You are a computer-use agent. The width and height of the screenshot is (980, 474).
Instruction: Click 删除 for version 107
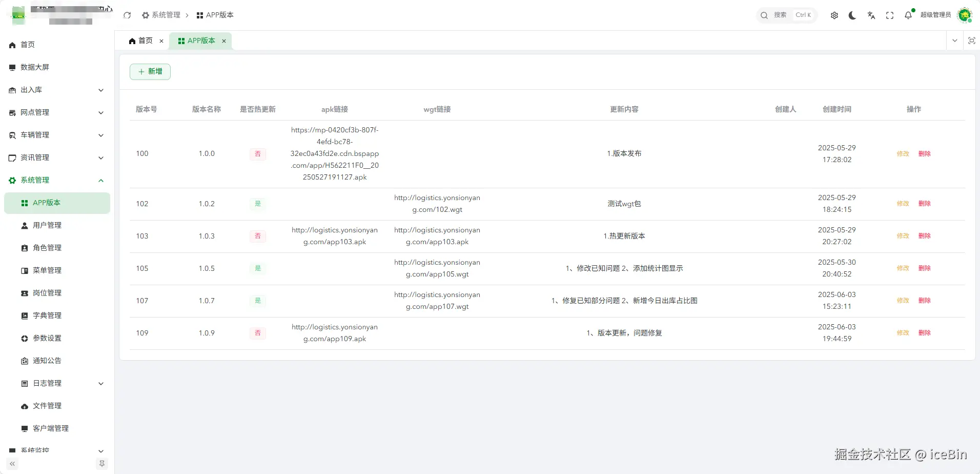click(x=925, y=301)
